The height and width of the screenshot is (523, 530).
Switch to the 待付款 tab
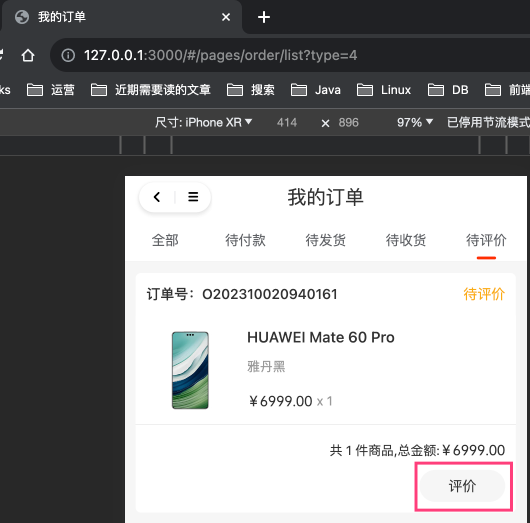tap(245, 240)
